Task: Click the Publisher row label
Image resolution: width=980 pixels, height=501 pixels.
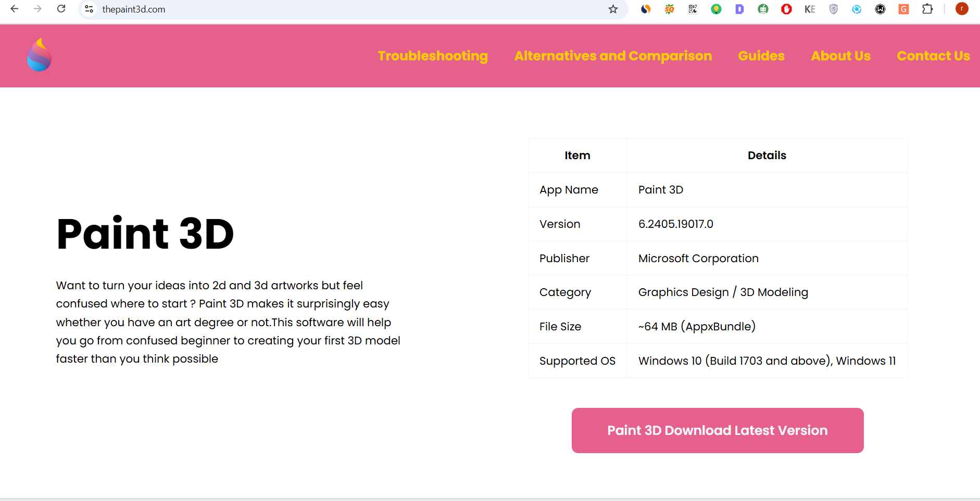Action: (564, 258)
